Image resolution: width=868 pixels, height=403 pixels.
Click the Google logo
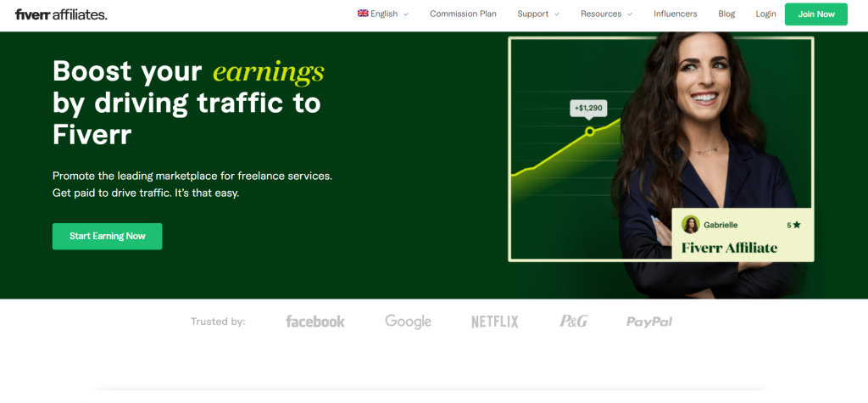(408, 322)
